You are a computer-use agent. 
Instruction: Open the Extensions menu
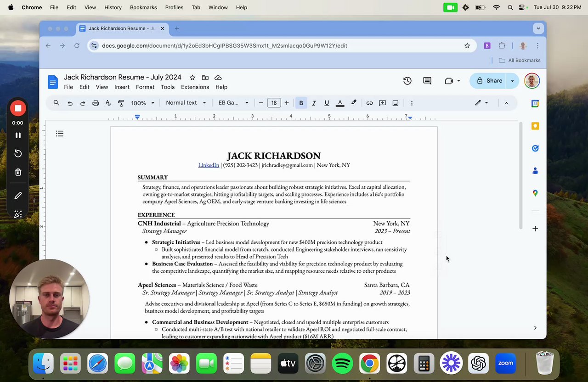(195, 87)
